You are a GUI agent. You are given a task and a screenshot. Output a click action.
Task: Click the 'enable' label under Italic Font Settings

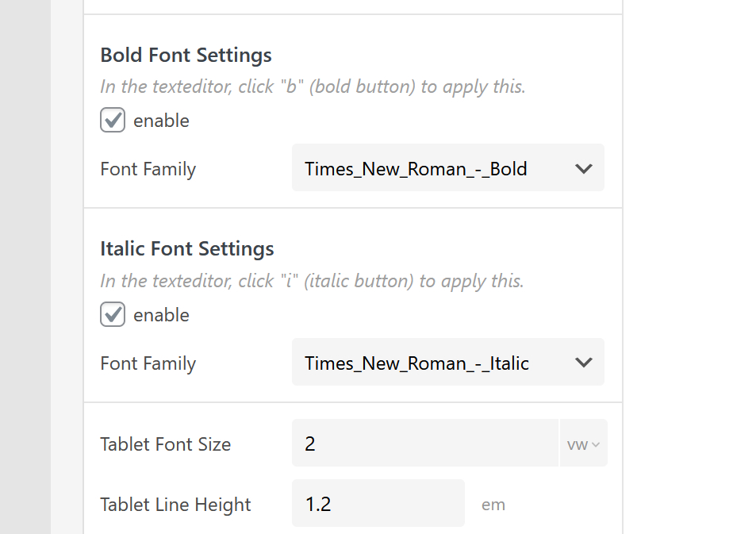point(161,315)
